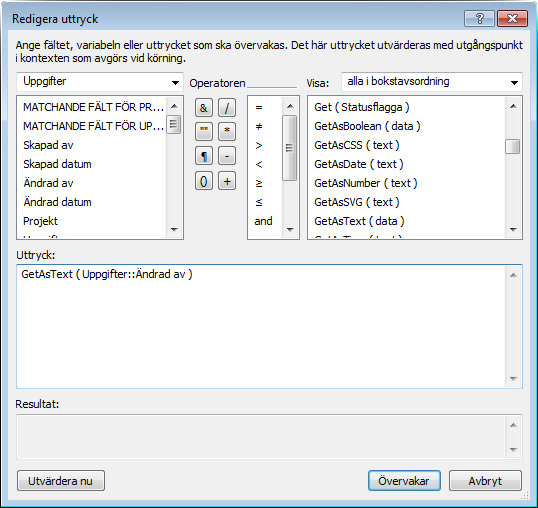
Task: Insert the minus operator
Action: point(227,156)
